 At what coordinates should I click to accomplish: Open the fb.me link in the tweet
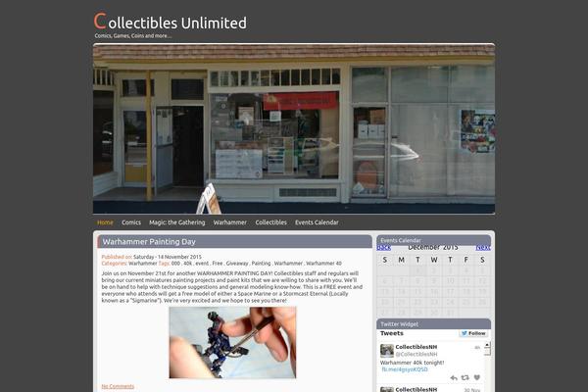tap(405, 369)
